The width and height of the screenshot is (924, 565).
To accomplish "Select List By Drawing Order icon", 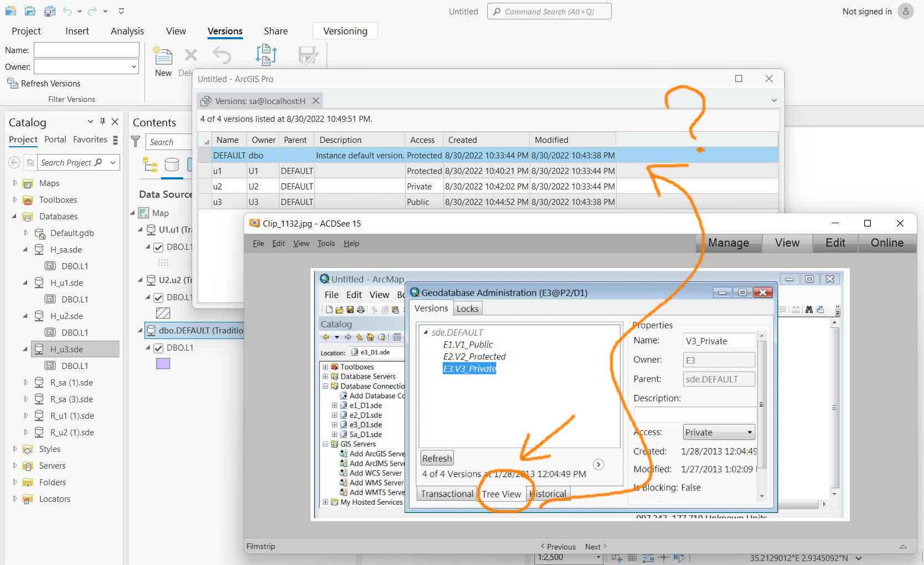I will (150, 165).
